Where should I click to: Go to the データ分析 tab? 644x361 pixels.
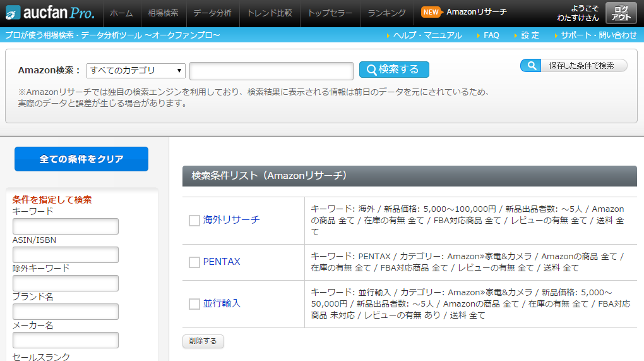pos(212,13)
